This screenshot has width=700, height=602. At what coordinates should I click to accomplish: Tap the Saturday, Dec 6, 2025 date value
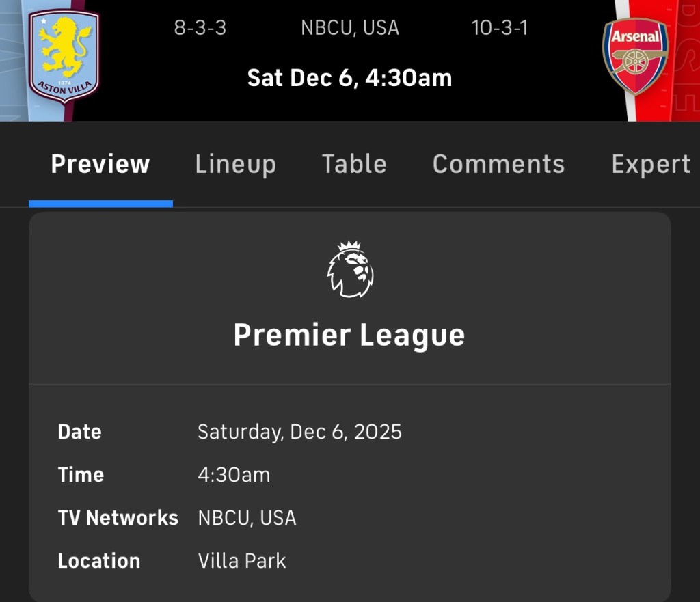[299, 432]
